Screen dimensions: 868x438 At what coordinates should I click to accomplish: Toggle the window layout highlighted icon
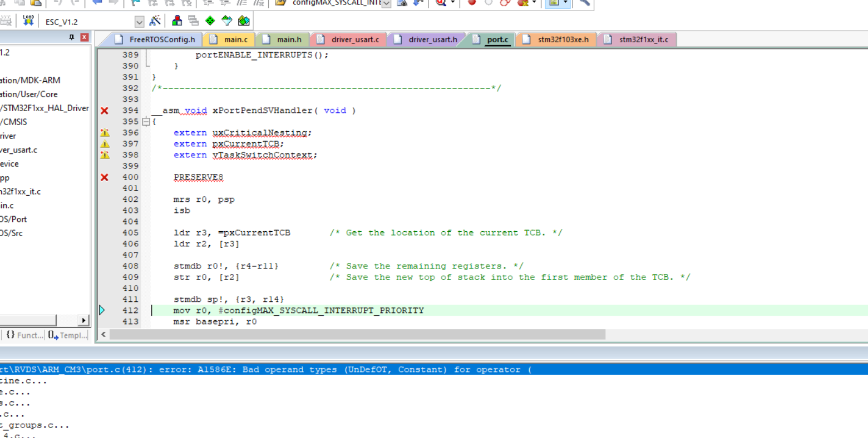point(554,4)
